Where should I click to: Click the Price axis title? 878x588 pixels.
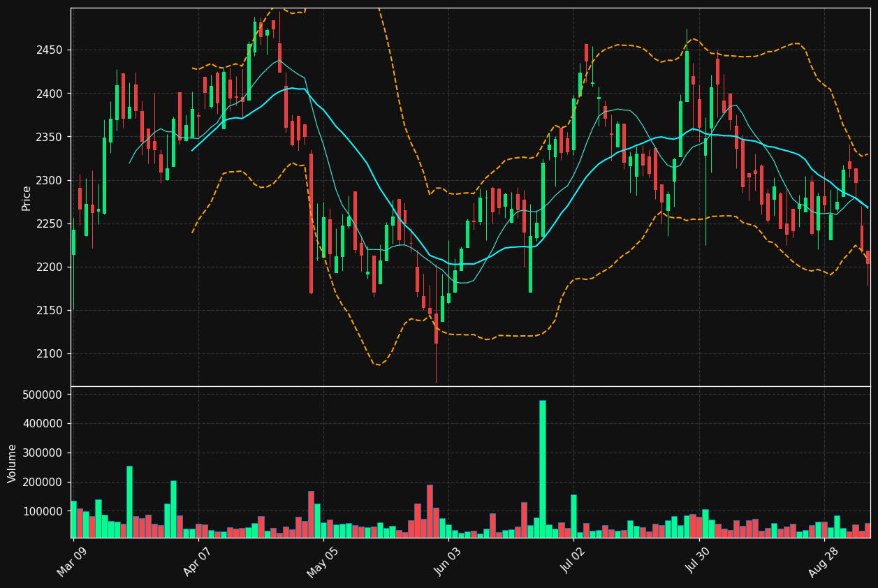click(27, 198)
